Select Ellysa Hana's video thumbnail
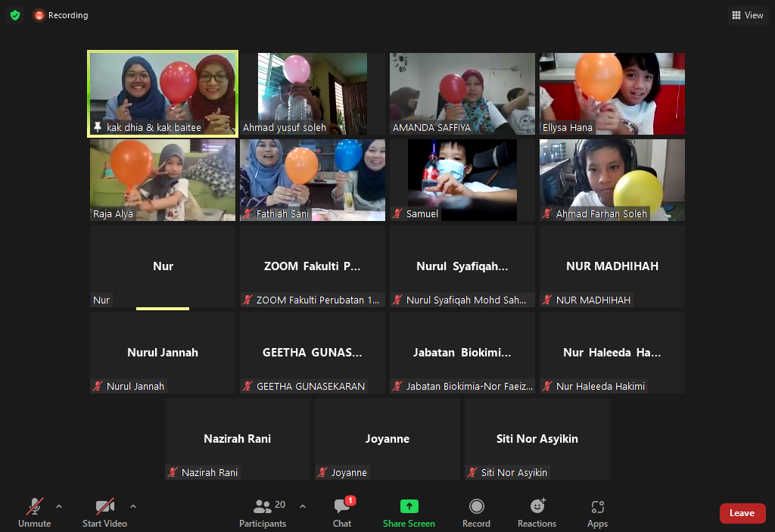The height and width of the screenshot is (532, 775). coord(612,93)
